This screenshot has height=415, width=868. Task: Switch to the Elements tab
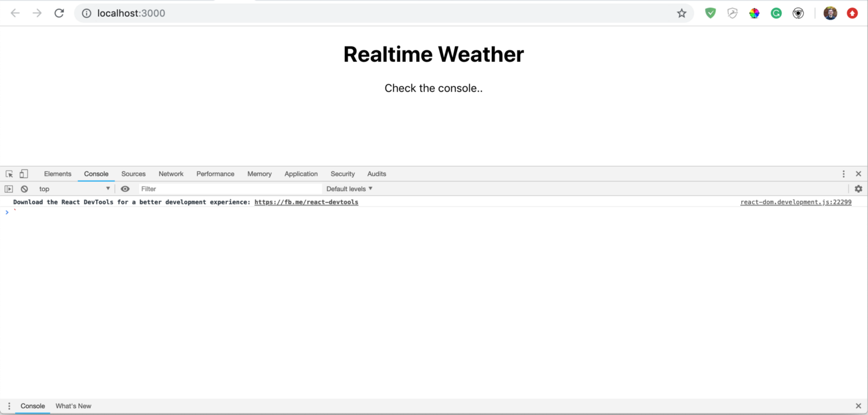(58, 174)
